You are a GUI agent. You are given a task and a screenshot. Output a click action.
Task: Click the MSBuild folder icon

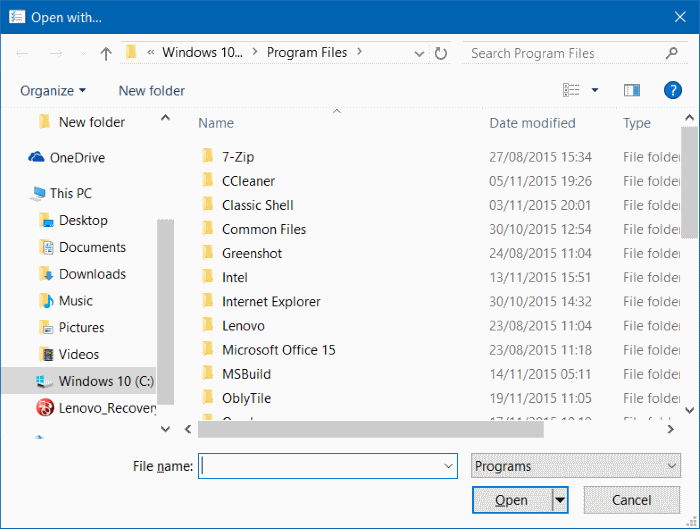tap(208, 373)
